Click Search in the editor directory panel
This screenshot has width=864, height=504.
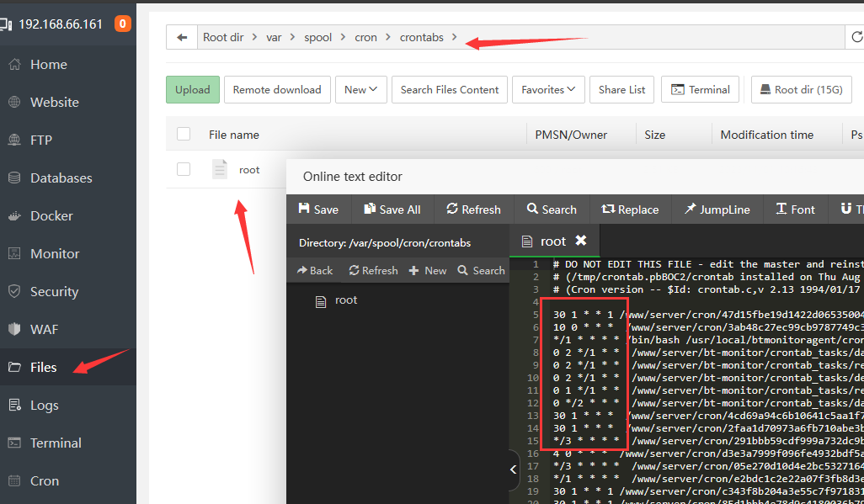coord(481,270)
